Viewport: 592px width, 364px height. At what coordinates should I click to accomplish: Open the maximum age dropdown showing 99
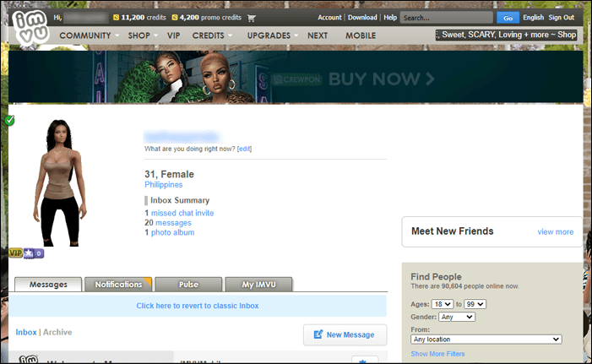click(x=475, y=304)
